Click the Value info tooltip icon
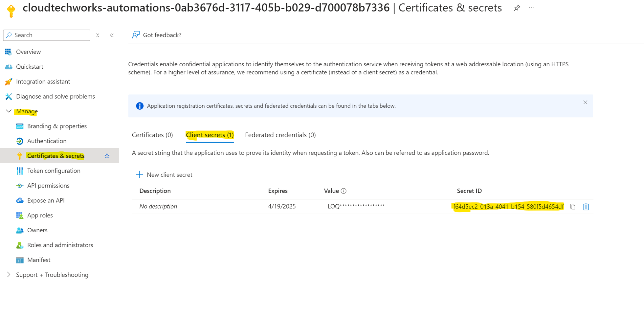The width and height of the screenshot is (644, 319). [344, 191]
